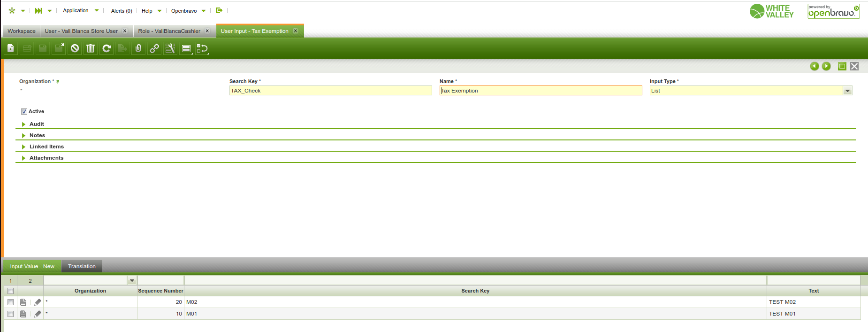Select the Input Value - New child tab
Viewport: 868px width, 332px height.
[x=32, y=266]
